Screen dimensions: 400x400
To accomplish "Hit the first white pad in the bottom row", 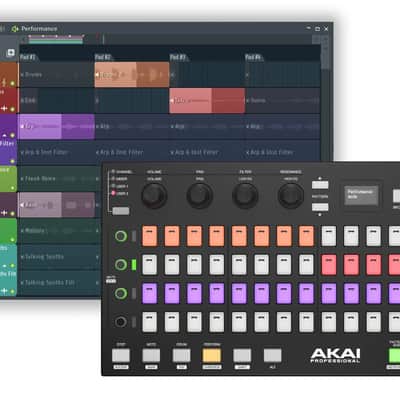I will coord(149,322).
